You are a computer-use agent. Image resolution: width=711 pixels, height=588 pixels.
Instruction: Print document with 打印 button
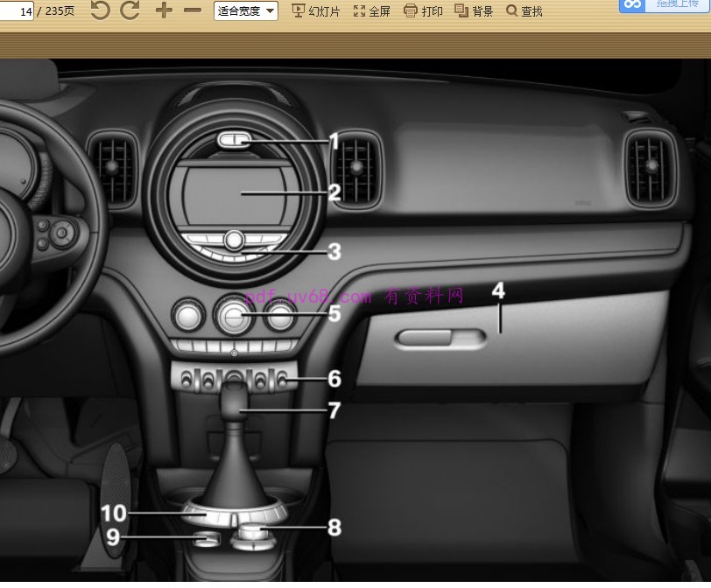click(423, 10)
